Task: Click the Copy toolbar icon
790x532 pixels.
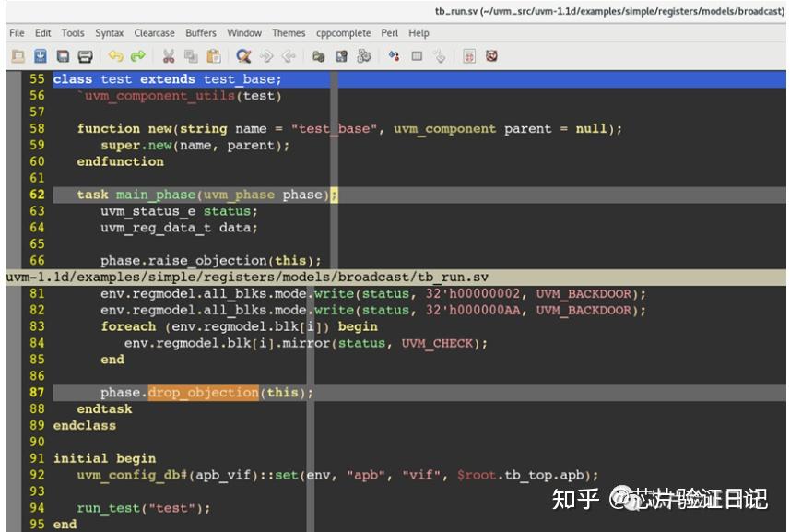Action: (x=191, y=56)
